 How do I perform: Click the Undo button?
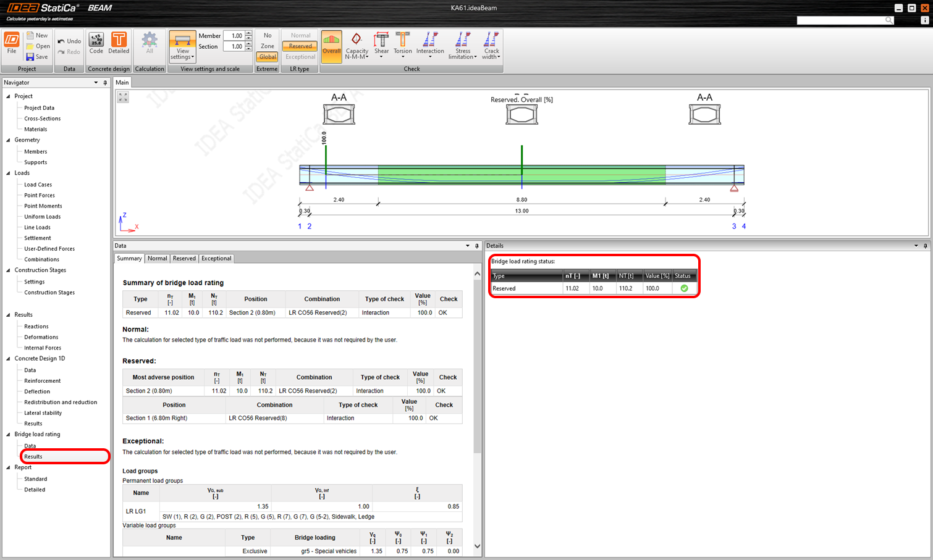tap(69, 41)
